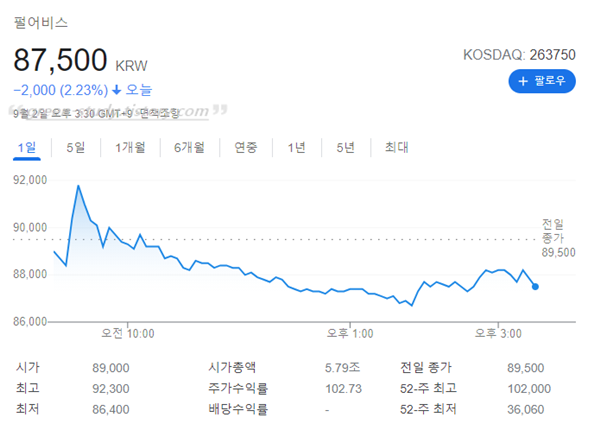Click the 전일 종가 89,500 chart annotation
Screen dimensions: 600x442
point(558,238)
